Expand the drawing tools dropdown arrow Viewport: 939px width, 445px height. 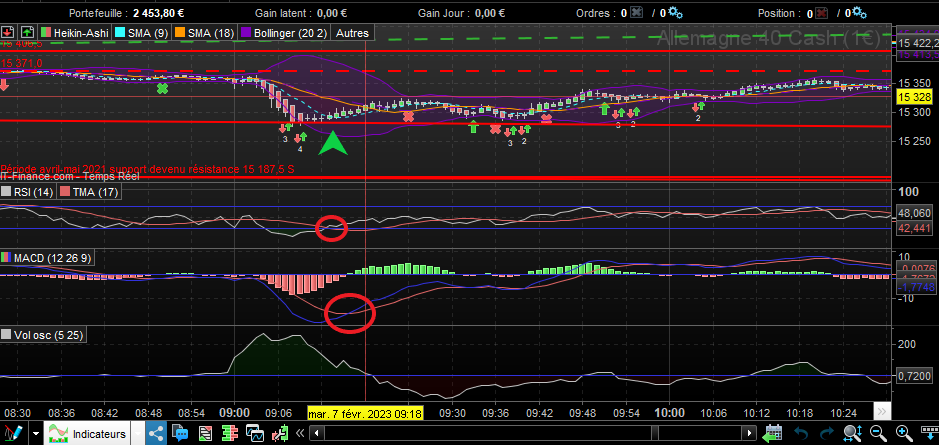click(37, 433)
